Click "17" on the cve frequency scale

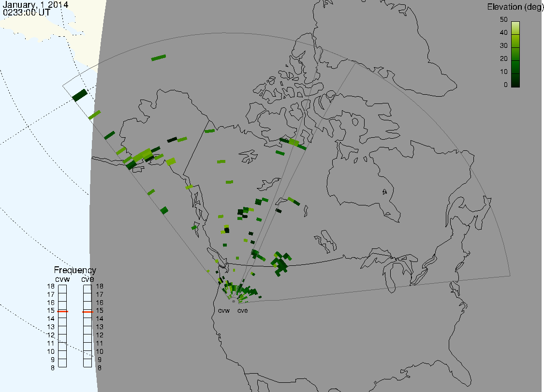coord(100,294)
